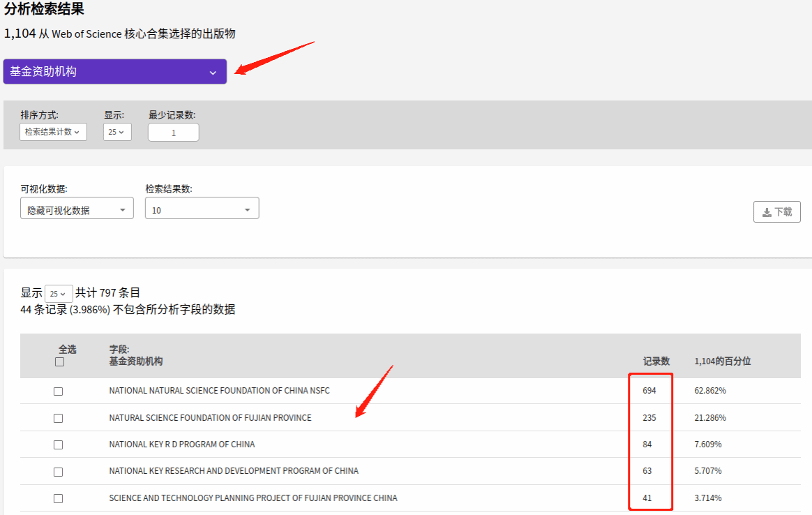This screenshot has height=515, width=812.
Task: Click the 基金资助机构 column header text
Action: pos(135,361)
